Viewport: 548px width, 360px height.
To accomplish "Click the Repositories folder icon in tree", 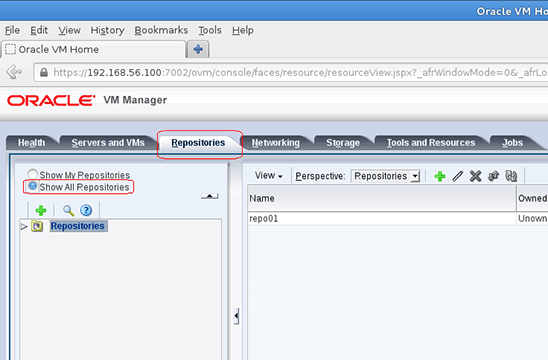I will [x=37, y=226].
